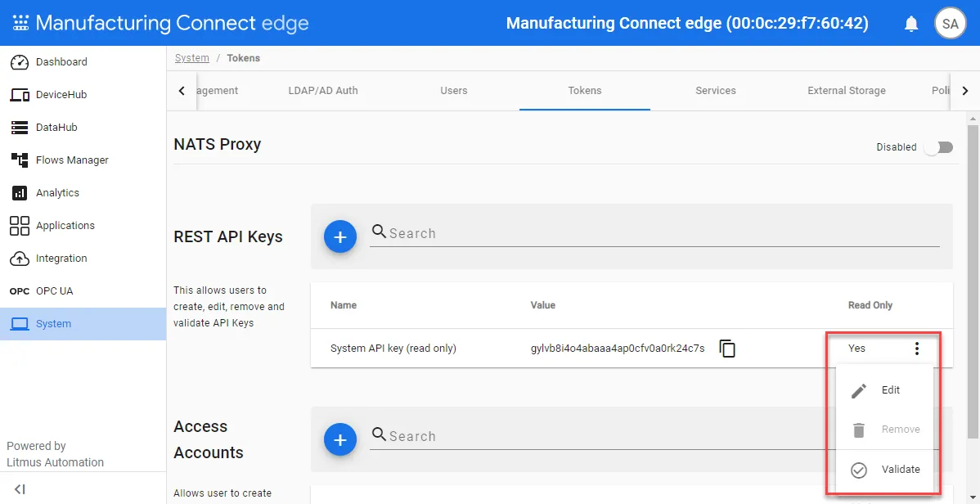The width and height of the screenshot is (980, 504).
Task: Click the partially visible management tab
Action: pyautogui.click(x=216, y=91)
